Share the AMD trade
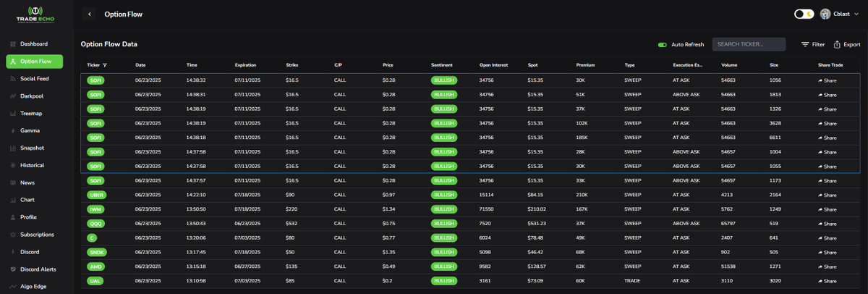The height and width of the screenshot is (294, 868). click(x=827, y=266)
